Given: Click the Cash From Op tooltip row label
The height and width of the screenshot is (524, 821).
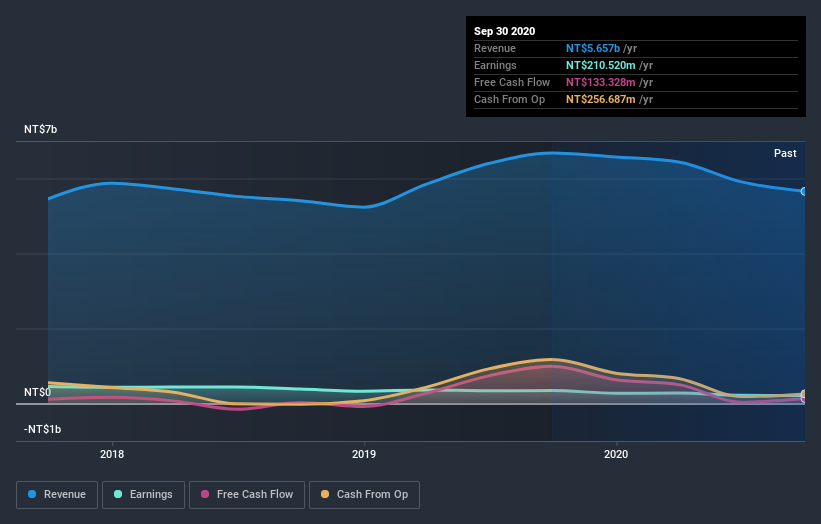Looking at the screenshot, I should coord(509,99).
